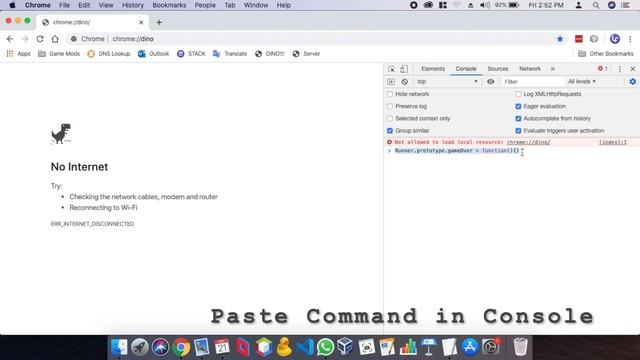The width and height of the screenshot is (640, 360).
Task: Uncheck Group similar checkbox
Action: tap(390, 131)
